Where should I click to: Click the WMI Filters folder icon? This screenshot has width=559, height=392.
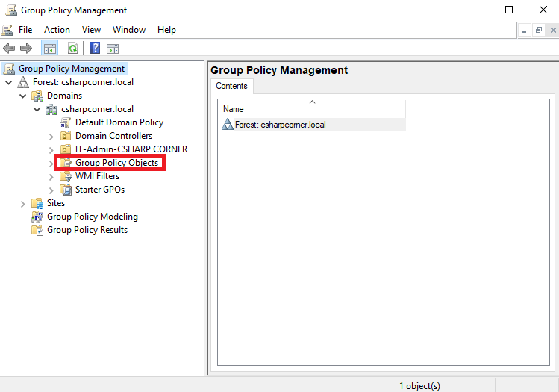click(x=66, y=176)
